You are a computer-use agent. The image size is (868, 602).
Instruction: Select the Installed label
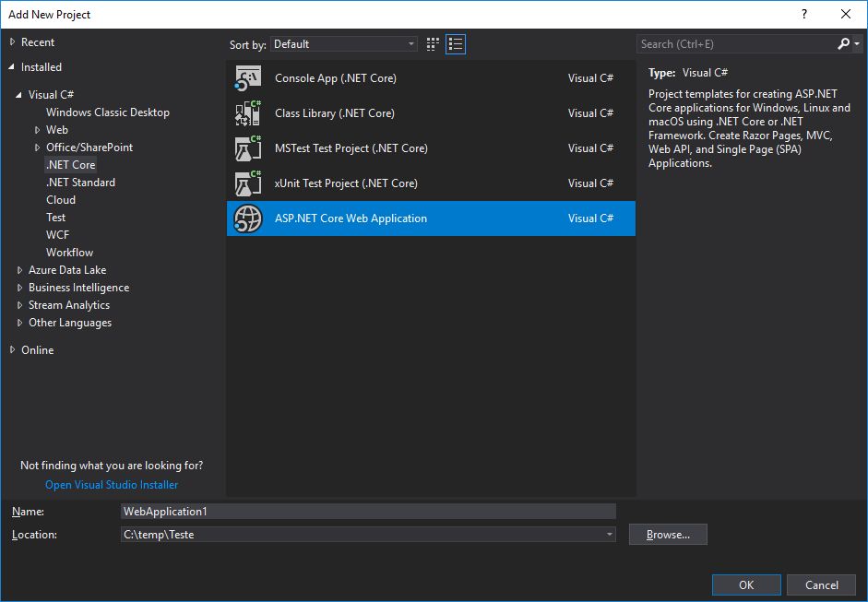click(x=42, y=67)
